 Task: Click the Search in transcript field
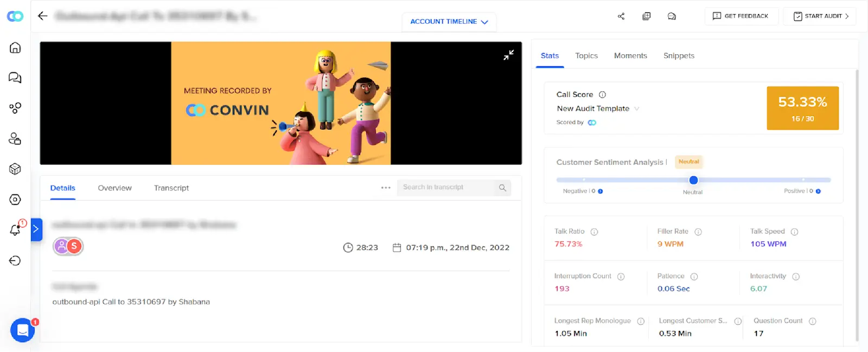click(454, 188)
